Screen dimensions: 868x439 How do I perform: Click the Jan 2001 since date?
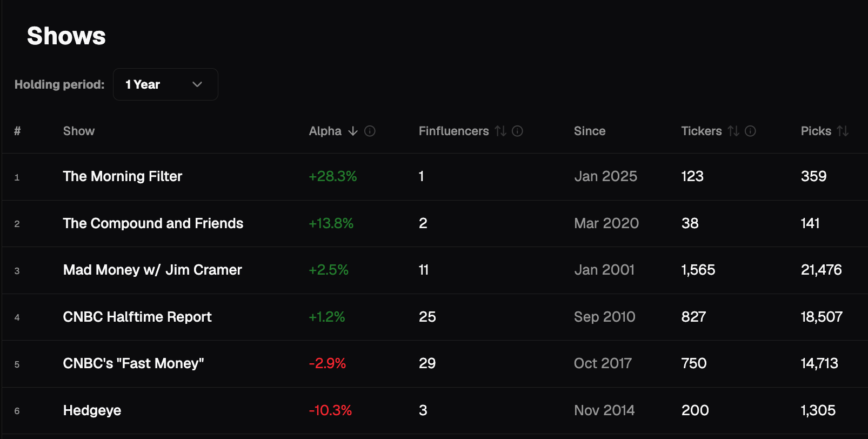604,270
